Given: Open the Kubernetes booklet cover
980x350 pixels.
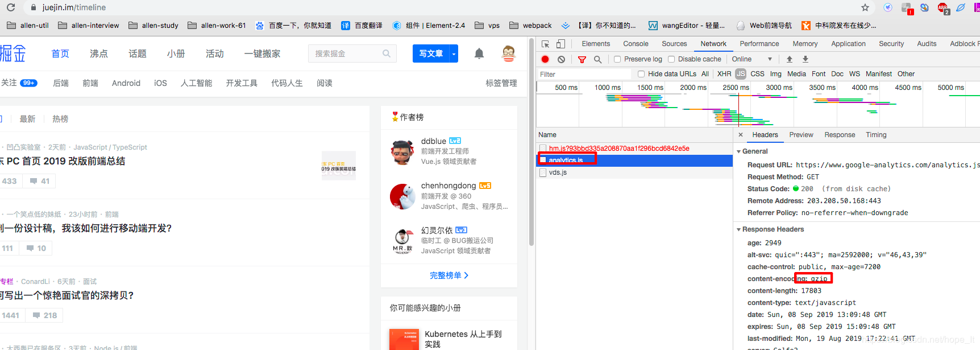Looking at the screenshot, I should 404,340.
